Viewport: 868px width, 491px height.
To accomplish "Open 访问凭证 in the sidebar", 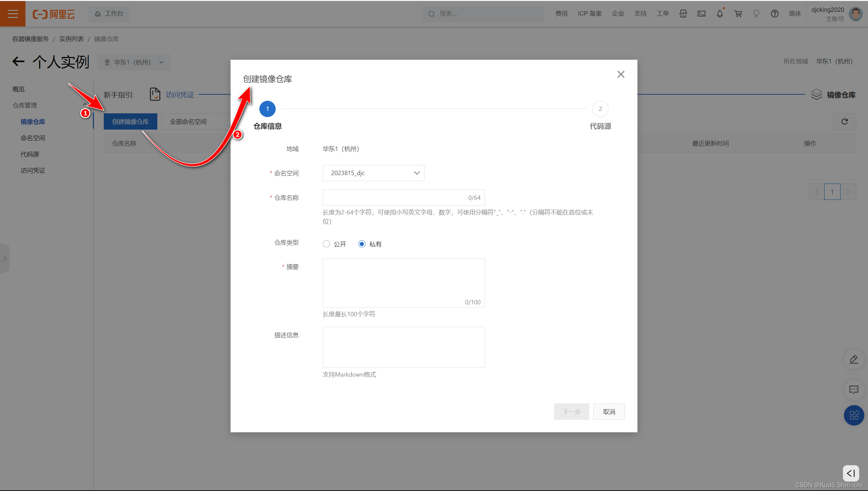I will pos(33,170).
